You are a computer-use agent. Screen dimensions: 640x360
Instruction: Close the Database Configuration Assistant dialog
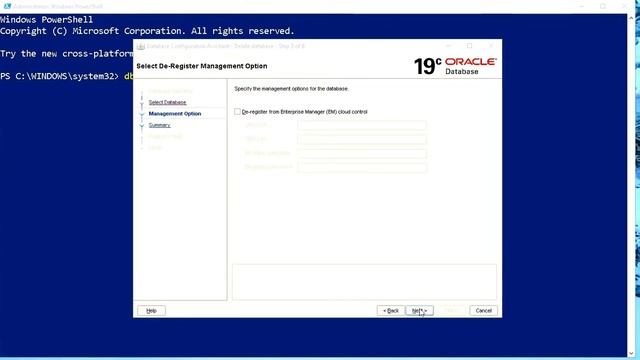[x=491, y=46]
